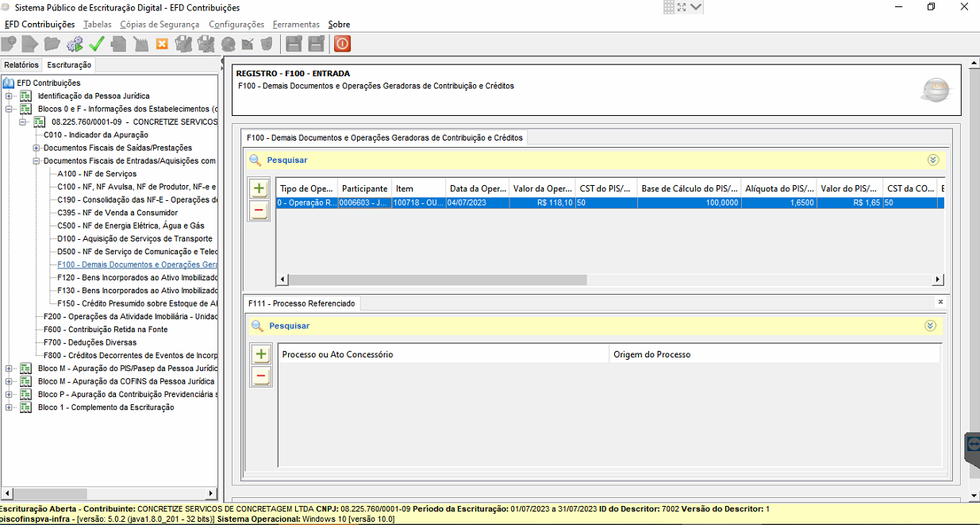Click the gears with play arrow icon
Viewport: 980px width, 525px height.
pos(75,44)
